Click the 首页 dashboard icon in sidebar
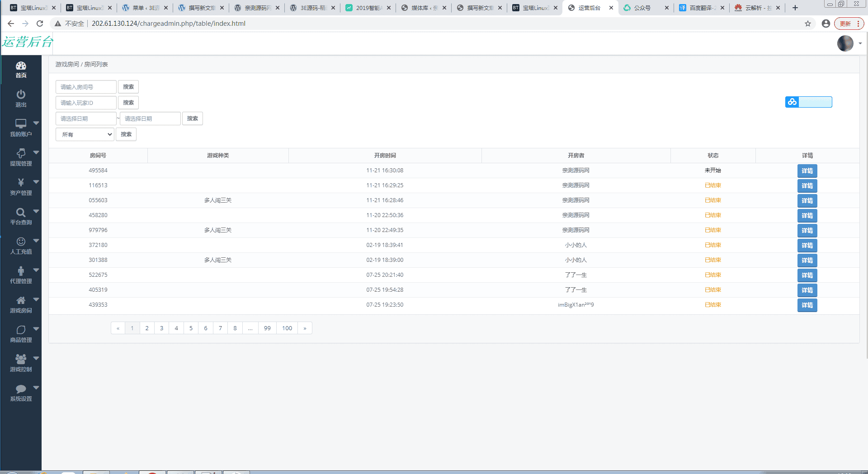The image size is (868, 474). click(21, 66)
